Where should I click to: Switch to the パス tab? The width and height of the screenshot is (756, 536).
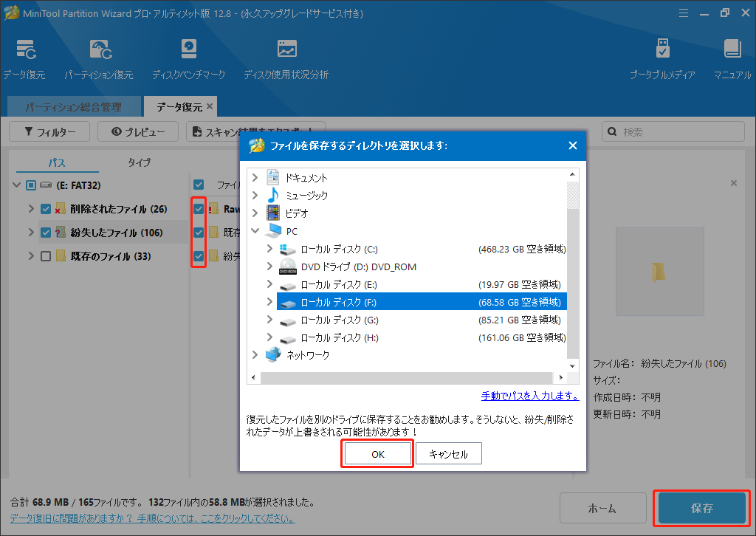click(57, 162)
